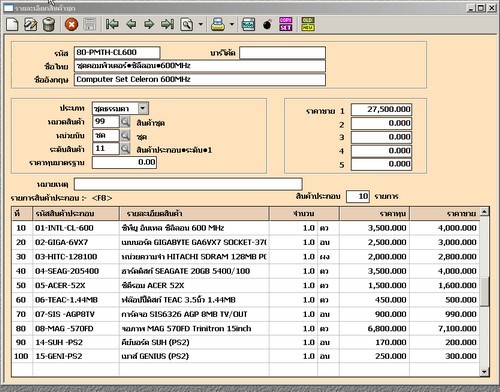Select row 03-HITC-128100
Image resolution: width=500 pixels, height=392 pixels.
pyautogui.click(x=246, y=257)
